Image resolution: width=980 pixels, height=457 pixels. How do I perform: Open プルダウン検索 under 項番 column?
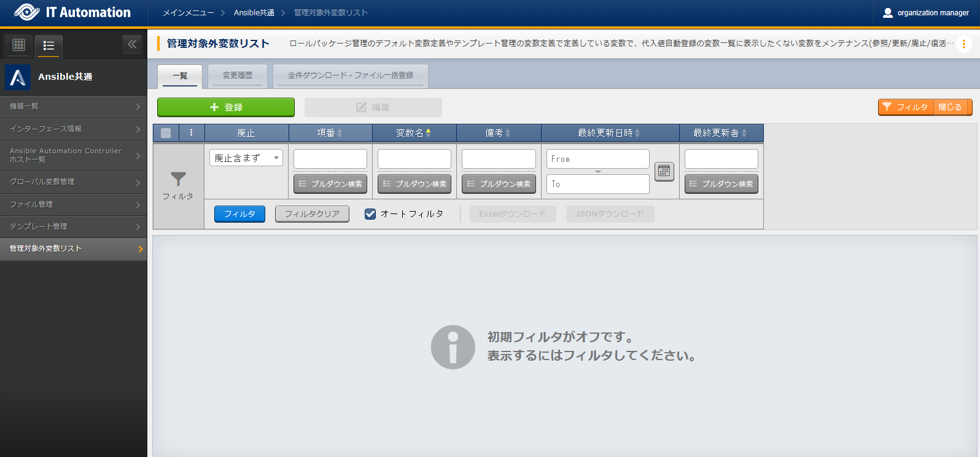coord(330,184)
